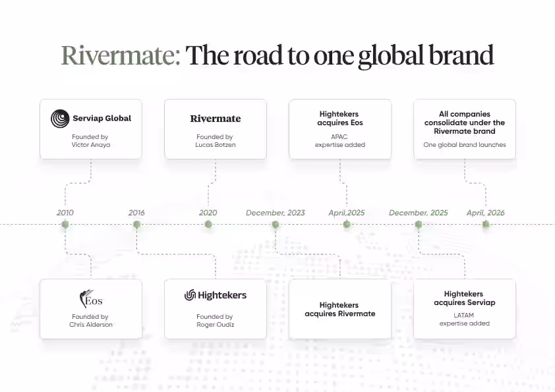Screen dimensions: 555x392
Task: Select the Hightekers acquires Serviap card
Action: point(464,309)
